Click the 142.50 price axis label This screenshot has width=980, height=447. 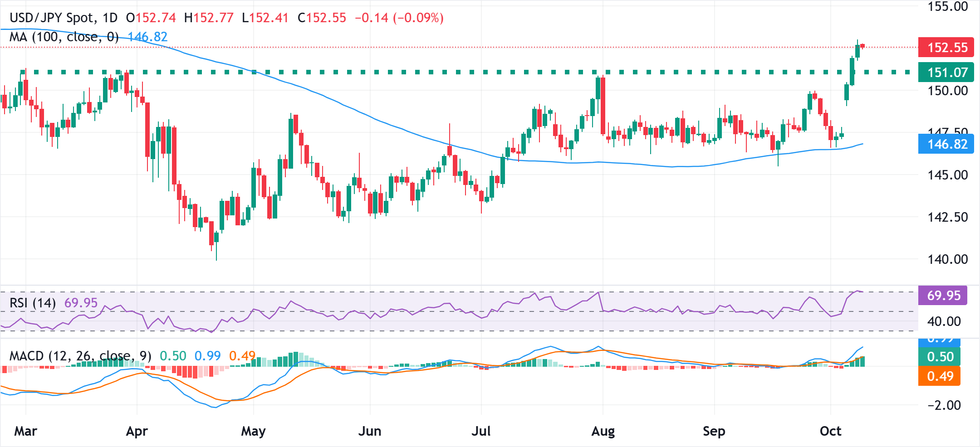[x=947, y=217]
